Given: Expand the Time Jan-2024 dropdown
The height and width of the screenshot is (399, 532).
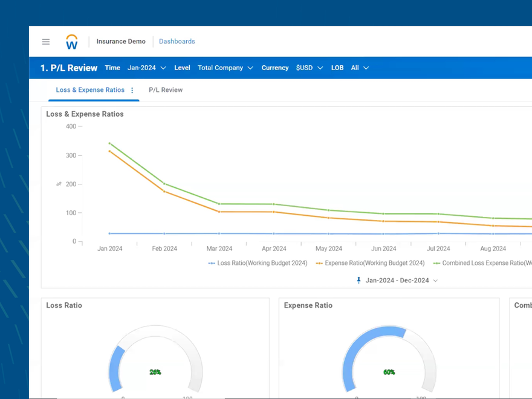Looking at the screenshot, I should 146,68.
